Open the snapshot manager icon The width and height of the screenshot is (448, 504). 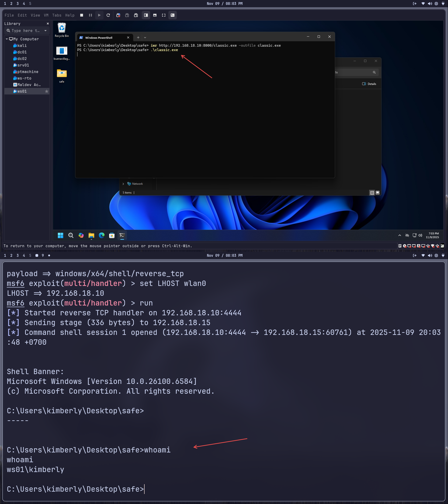pyautogui.click(x=136, y=15)
